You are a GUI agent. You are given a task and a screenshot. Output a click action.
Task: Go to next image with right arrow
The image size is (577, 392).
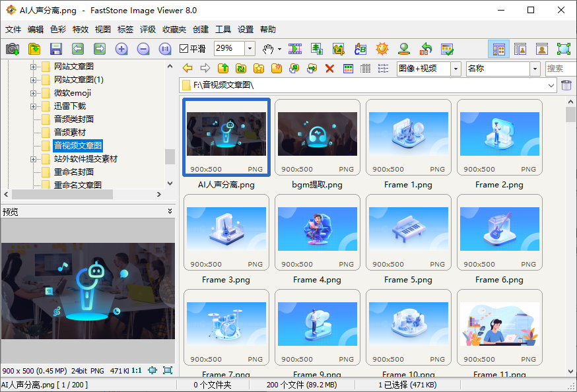click(100, 49)
